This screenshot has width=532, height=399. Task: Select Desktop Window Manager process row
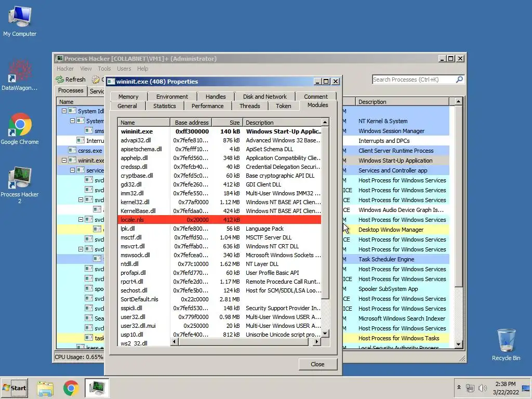coord(395,229)
